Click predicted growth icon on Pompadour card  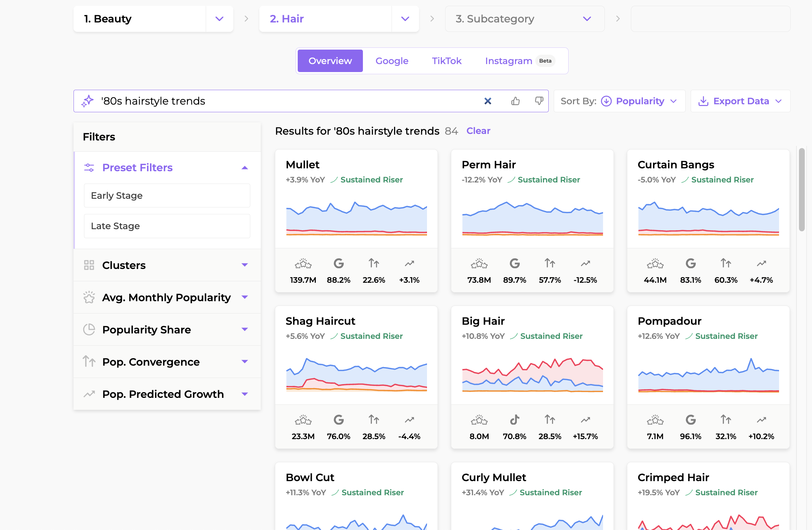point(761,420)
